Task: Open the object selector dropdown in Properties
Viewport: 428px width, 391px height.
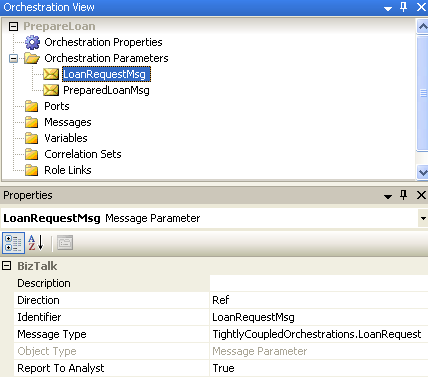Action: pyautogui.click(x=423, y=218)
